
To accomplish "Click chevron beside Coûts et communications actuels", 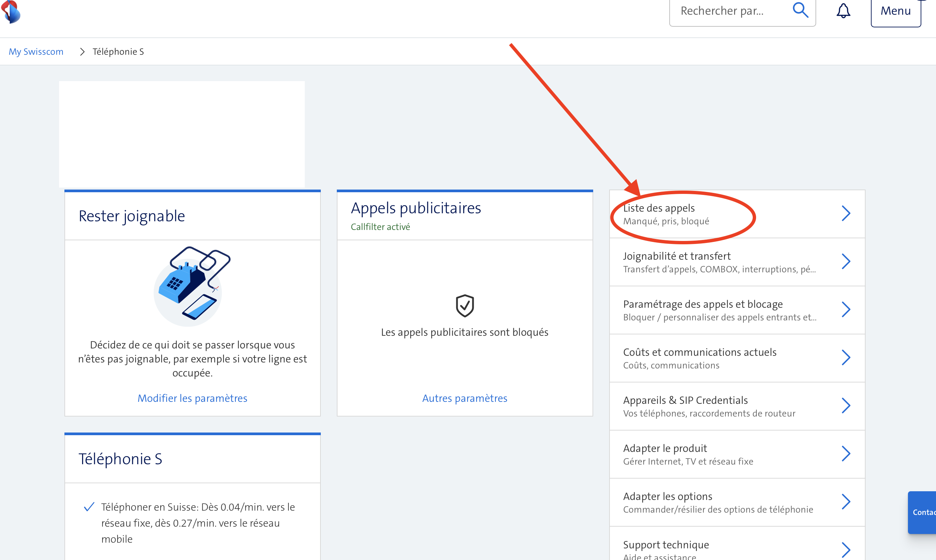I will pyautogui.click(x=846, y=358).
